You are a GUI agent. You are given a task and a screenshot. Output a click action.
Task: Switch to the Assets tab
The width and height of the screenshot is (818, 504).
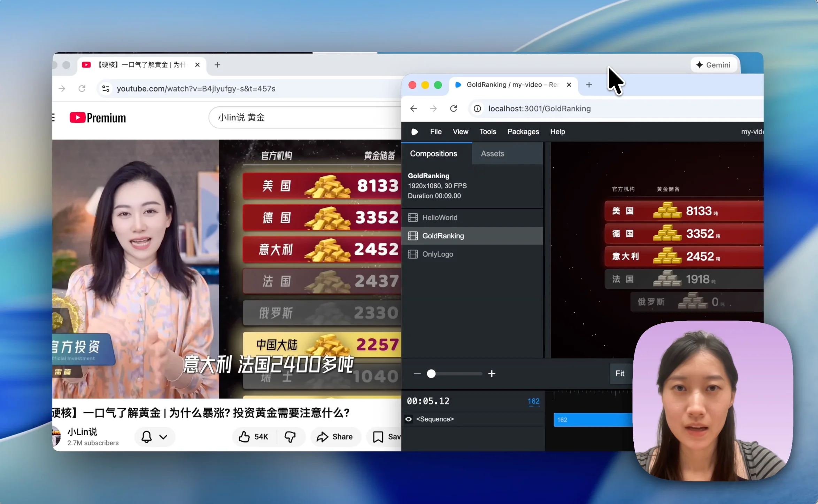pos(492,153)
